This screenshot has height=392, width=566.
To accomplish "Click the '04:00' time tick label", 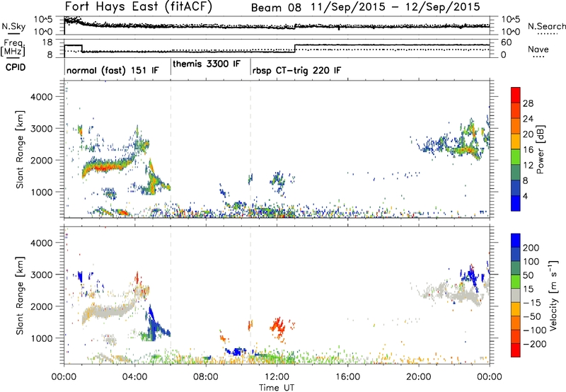I will pos(135,377).
